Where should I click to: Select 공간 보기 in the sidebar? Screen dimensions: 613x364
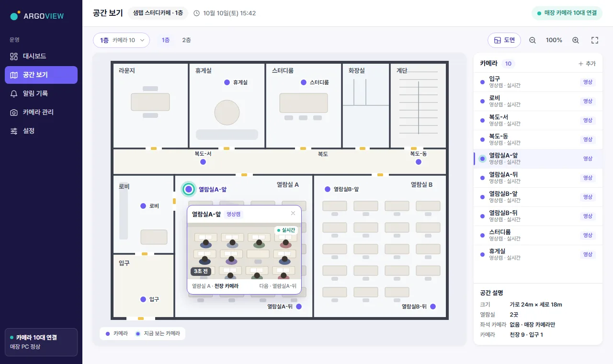pyautogui.click(x=41, y=75)
